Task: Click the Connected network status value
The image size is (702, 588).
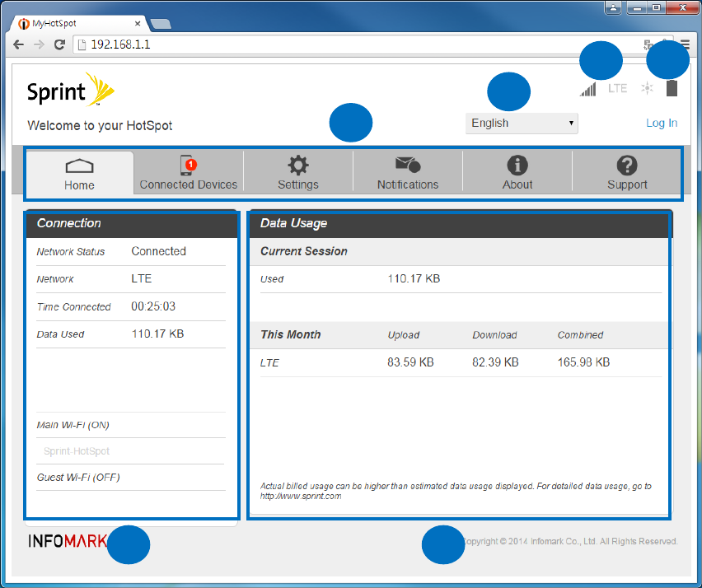Action: [x=158, y=251]
